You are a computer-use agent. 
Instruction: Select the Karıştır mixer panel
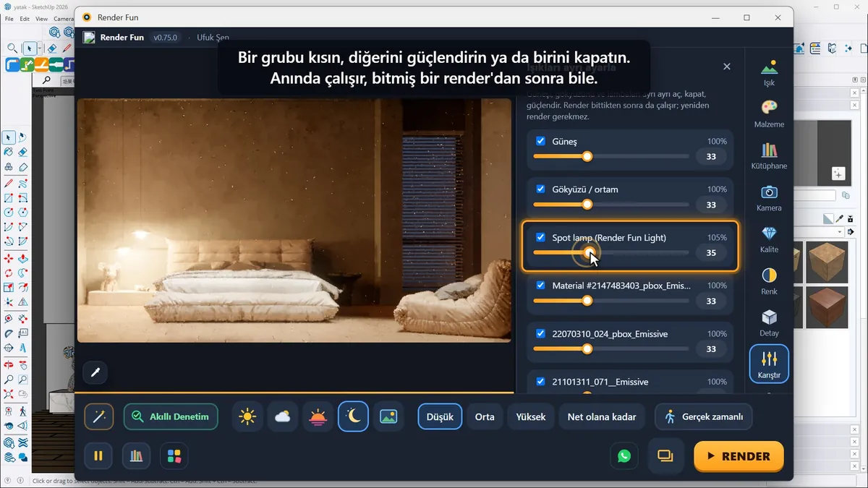(x=769, y=364)
